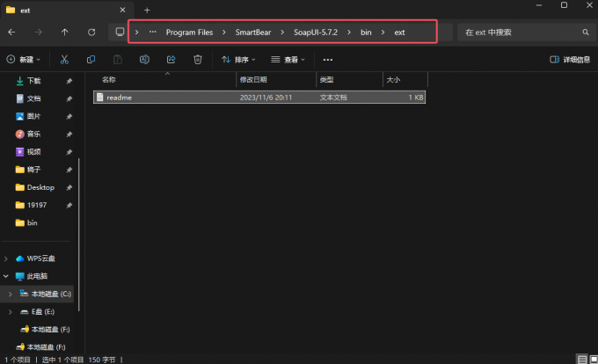Click the search magnifier icon
598x364 pixels.
tap(586, 33)
